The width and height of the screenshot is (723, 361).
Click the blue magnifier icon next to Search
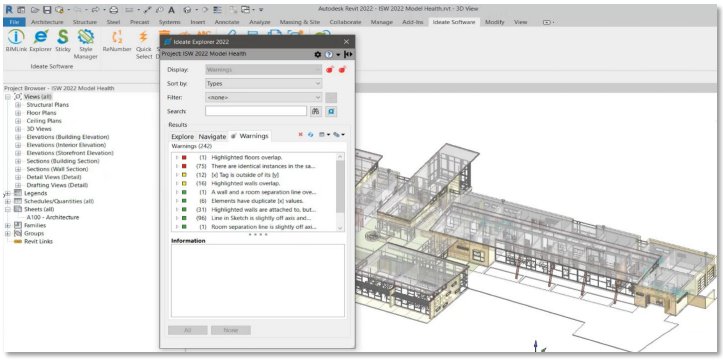tap(331, 111)
